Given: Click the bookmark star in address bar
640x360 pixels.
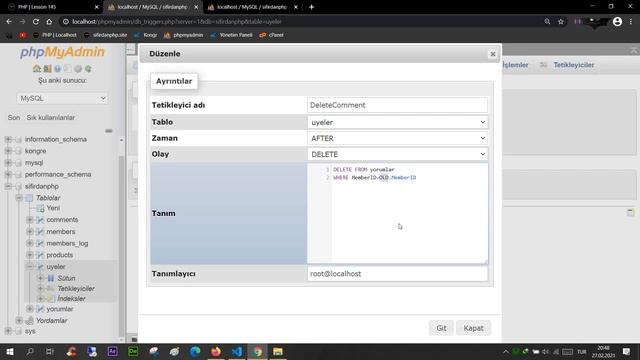Looking at the screenshot, I should coord(561,21).
